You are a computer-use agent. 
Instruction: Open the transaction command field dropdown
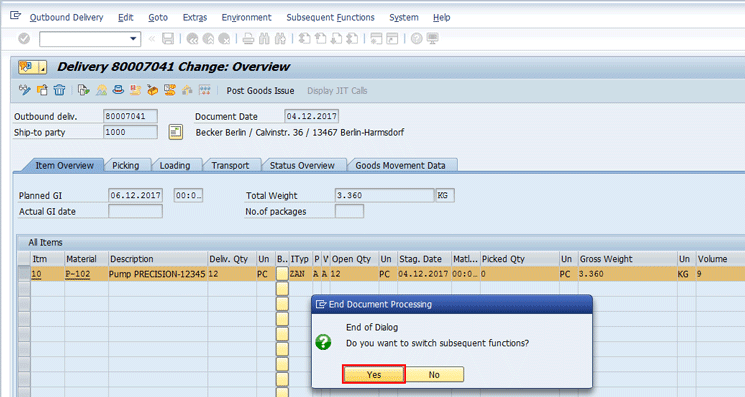(x=133, y=39)
